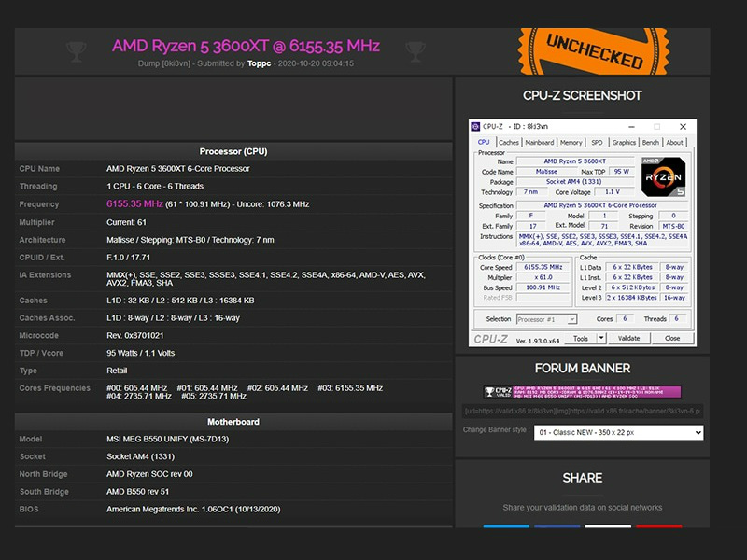Screen dimensions: 747x560
Task: Click the Bus Speed 100.91 MHz value
Action: 543,287
